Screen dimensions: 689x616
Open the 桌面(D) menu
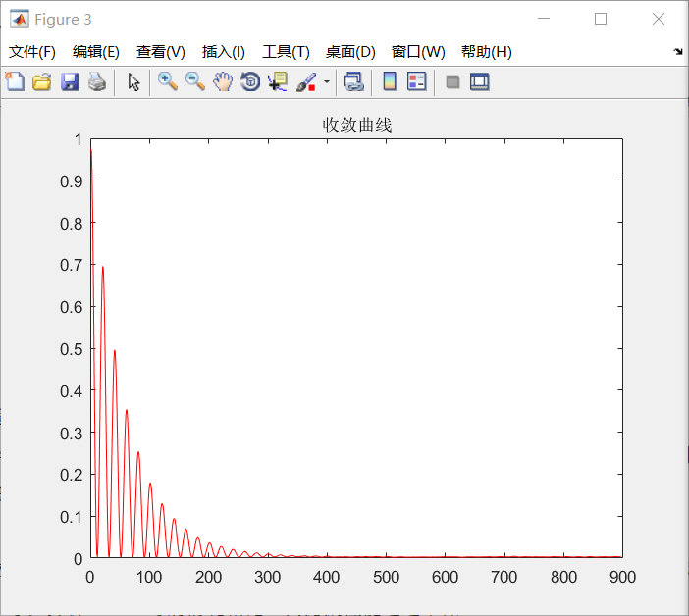350,52
